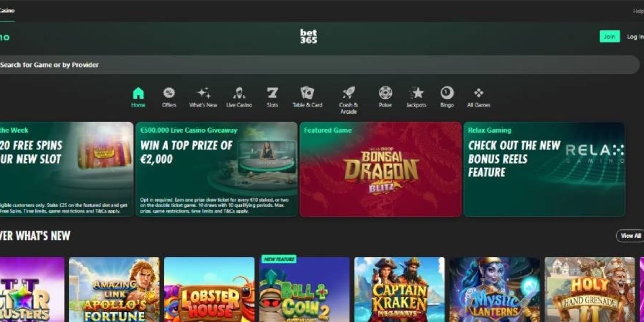The image size is (644, 322).
Task: Select the Jackpots star icon
Action: 416,93
